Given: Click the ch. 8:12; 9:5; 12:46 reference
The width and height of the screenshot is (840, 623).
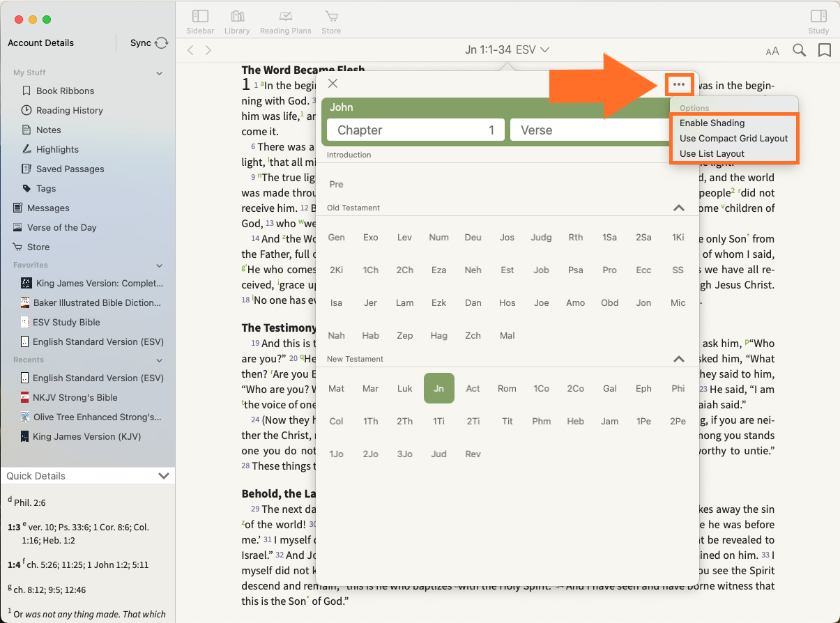Looking at the screenshot, I should 49,590.
